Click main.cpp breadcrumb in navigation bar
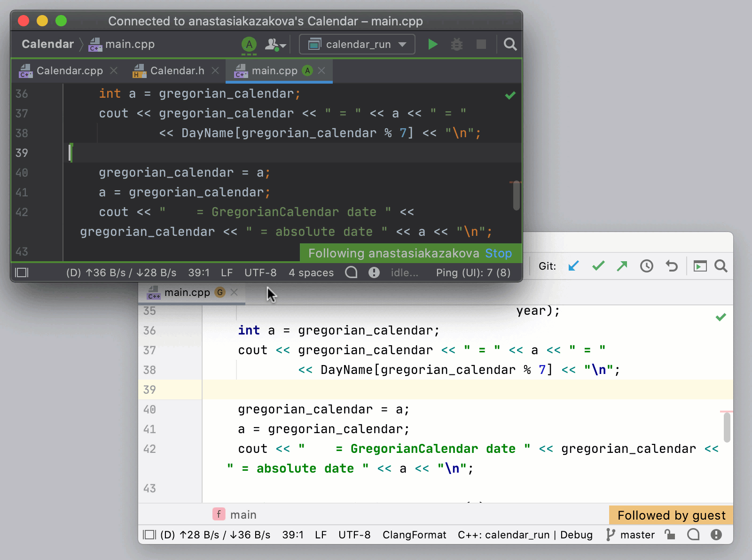This screenshot has height=560, width=752. (x=122, y=44)
